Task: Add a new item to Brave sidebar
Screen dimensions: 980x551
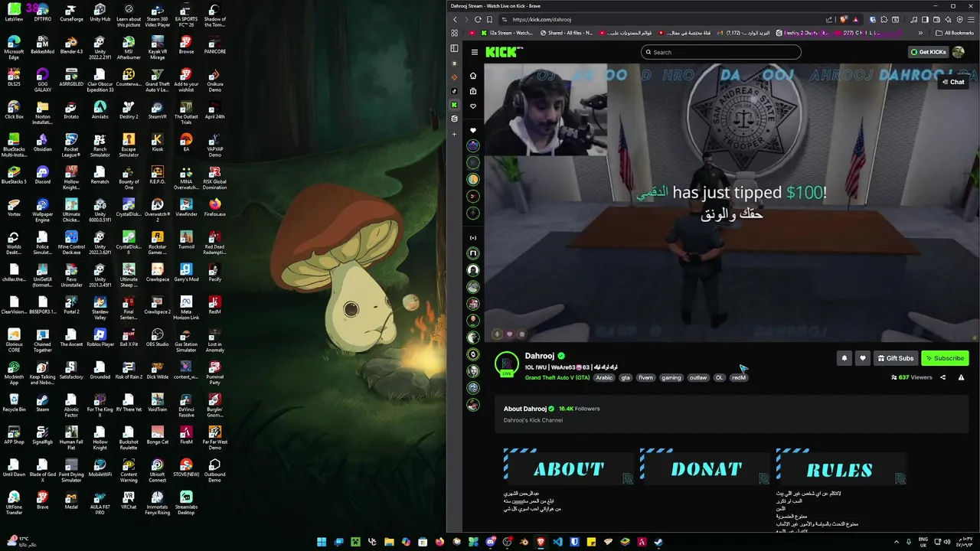Action: [455, 134]
